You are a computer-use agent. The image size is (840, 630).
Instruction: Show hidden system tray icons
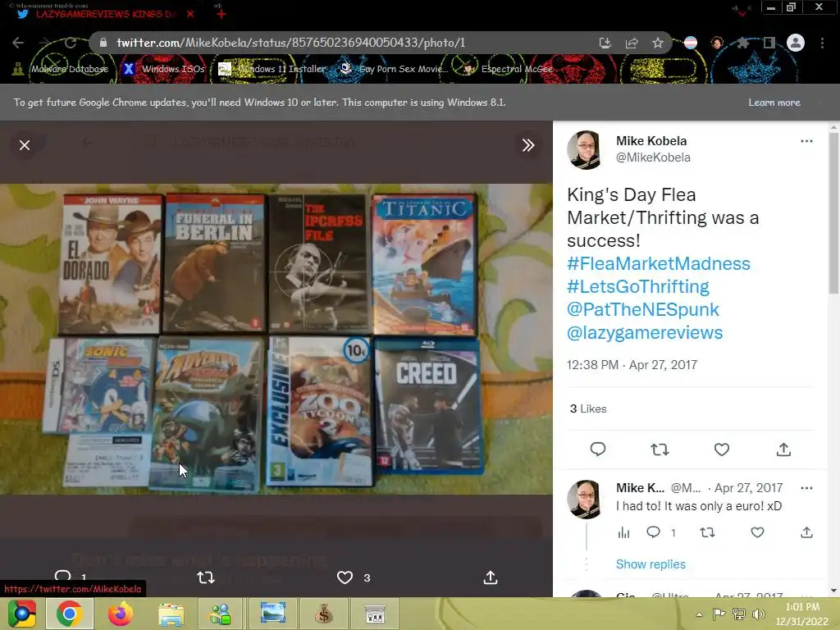point(699,614)
